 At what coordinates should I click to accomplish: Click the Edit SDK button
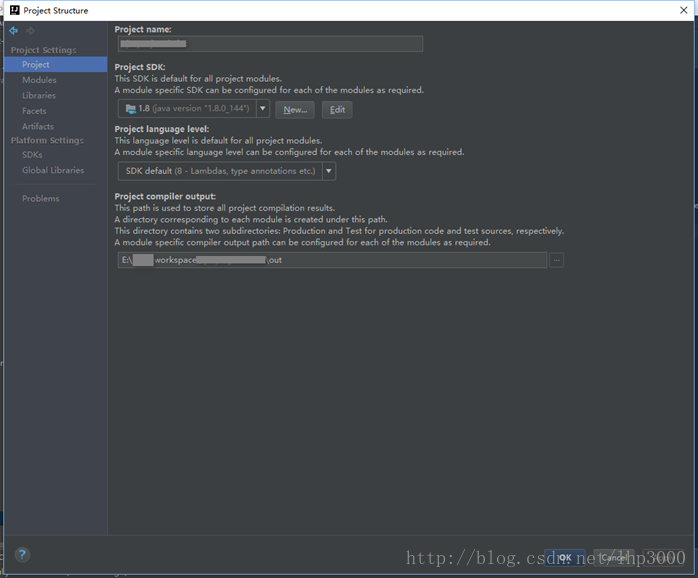tap(337, 110)
